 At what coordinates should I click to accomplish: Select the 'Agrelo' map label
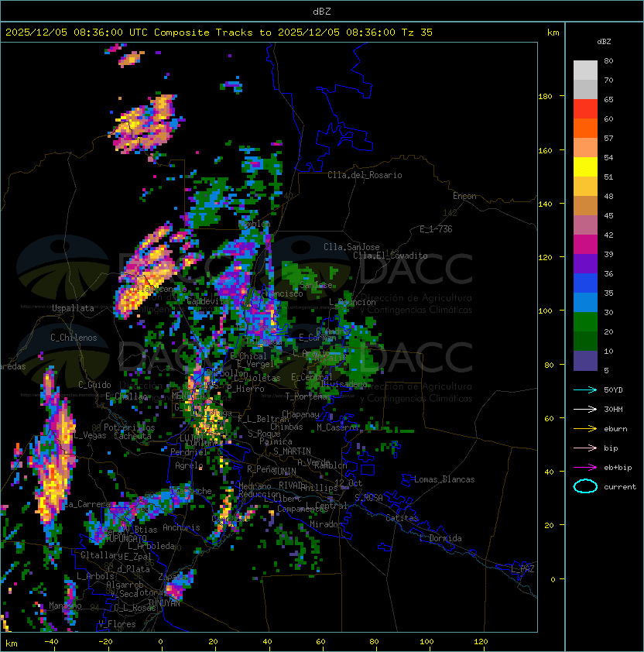pyautogui.click(x=189, y=465)
